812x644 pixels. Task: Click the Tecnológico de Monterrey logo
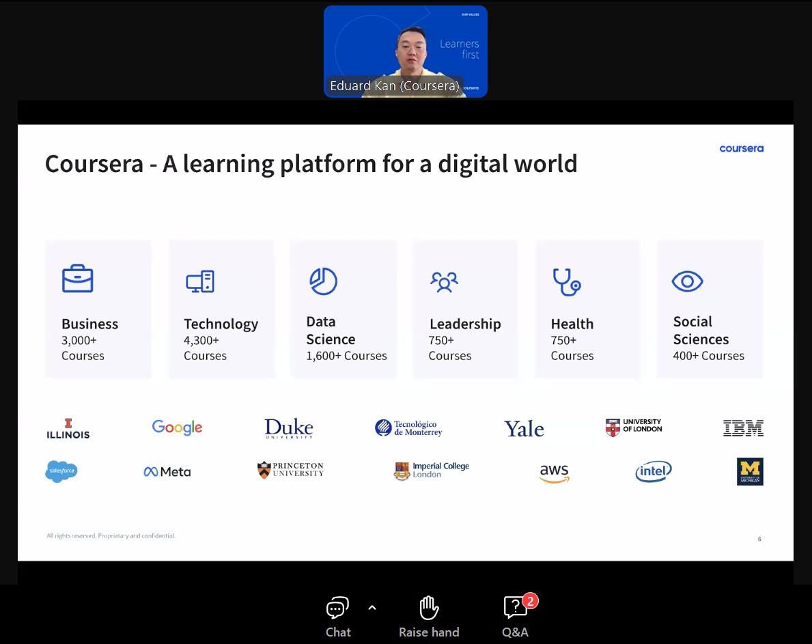click(408, 428)
